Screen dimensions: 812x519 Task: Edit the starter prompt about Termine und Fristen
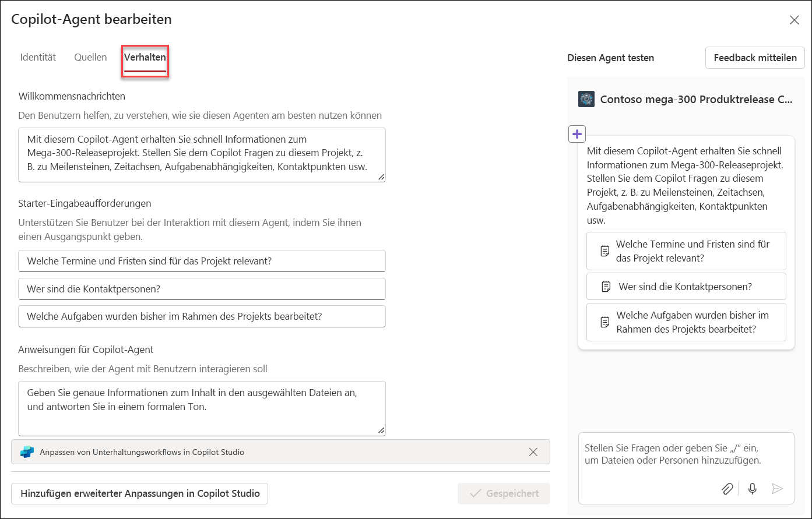click(202, 261)
